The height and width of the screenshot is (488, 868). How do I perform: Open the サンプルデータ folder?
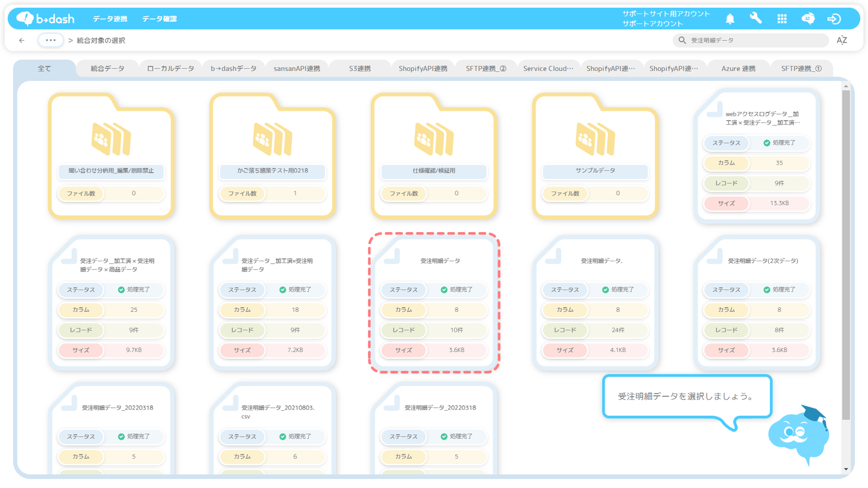[595, 155]
